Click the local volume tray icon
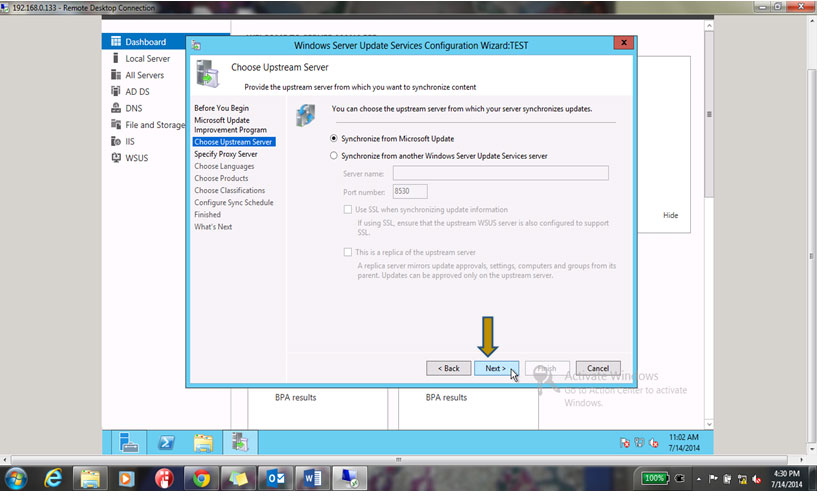 tap(757, 479)
